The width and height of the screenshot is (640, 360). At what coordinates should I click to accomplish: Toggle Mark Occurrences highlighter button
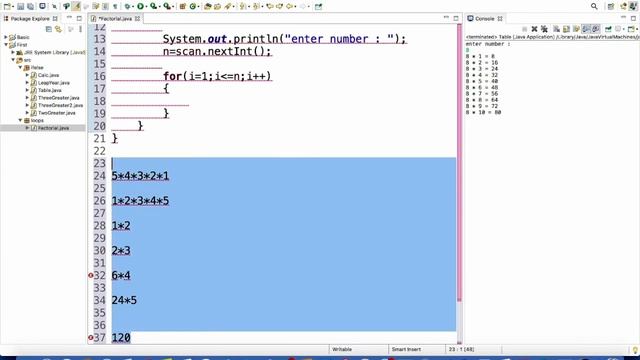click(x=76, y=6)
